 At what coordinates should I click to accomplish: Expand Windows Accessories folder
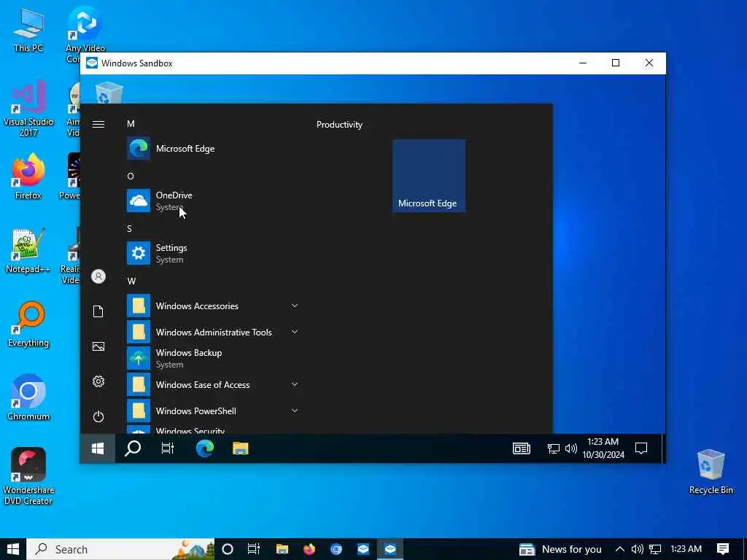tap(212, 306)
